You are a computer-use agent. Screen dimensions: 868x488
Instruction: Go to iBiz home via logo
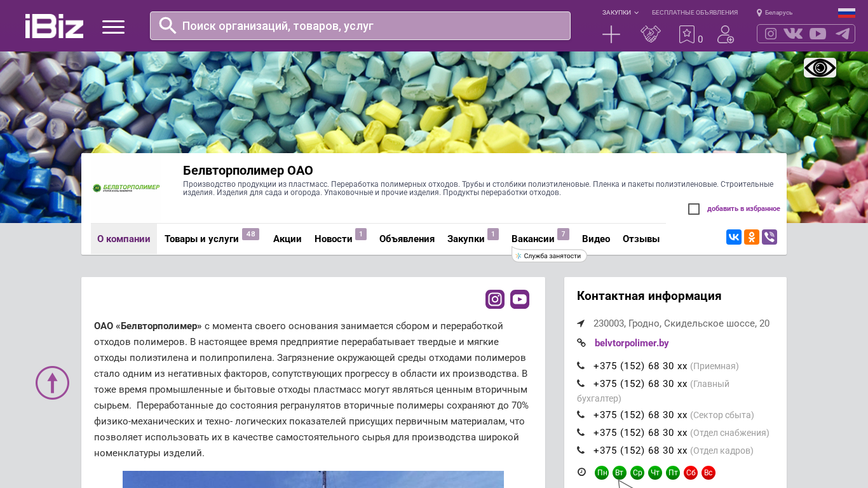click(x=54, y=26)
